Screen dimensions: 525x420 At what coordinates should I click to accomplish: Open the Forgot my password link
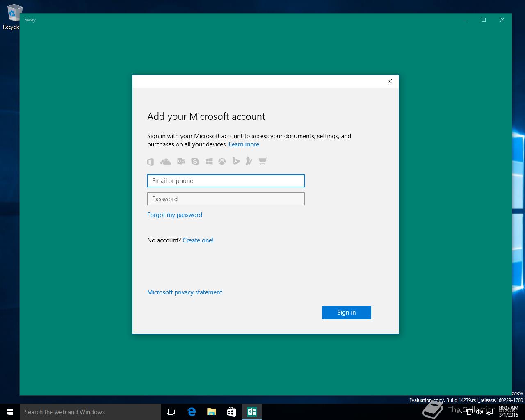tap(175, 215)
